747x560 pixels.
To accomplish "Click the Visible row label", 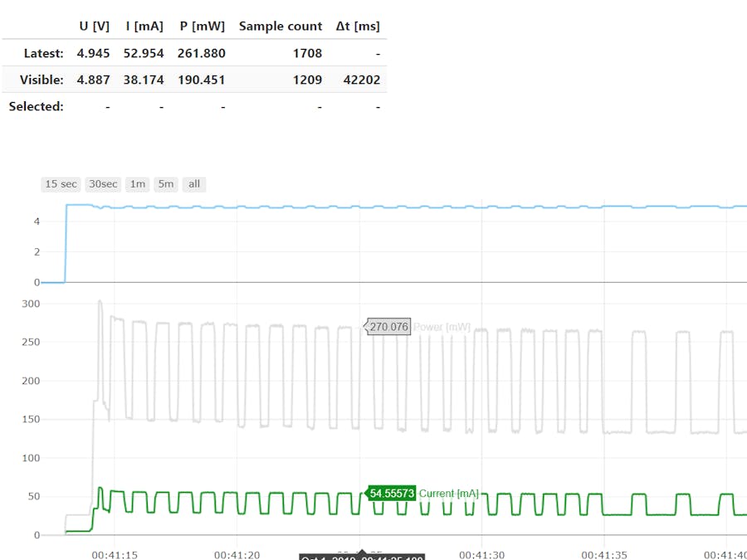I will [42, 80].
